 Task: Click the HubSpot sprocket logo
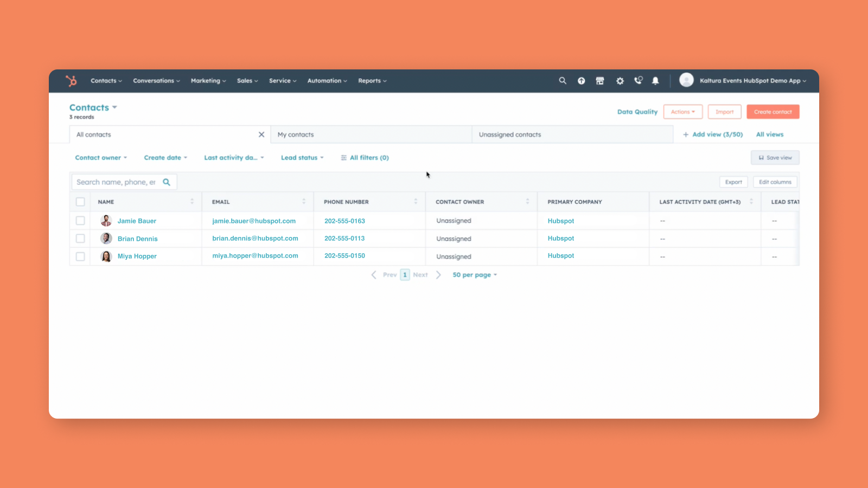point(71,81)
